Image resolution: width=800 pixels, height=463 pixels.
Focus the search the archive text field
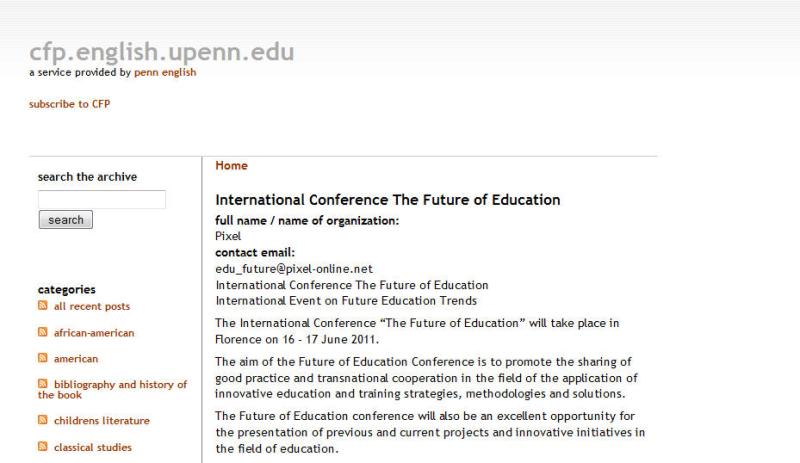tap(102, 200)
